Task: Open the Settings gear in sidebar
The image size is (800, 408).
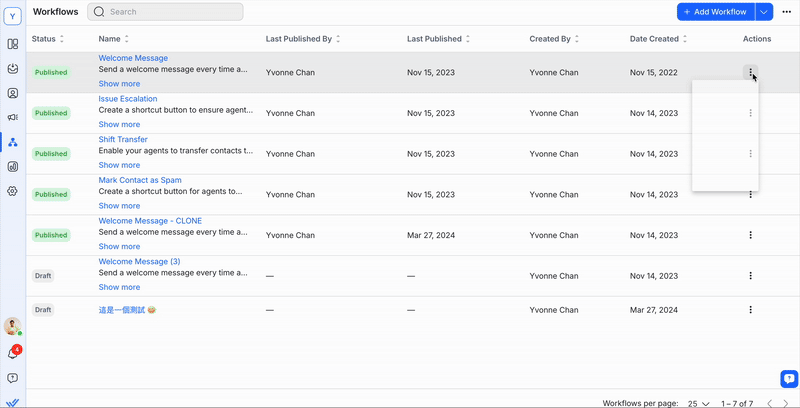Action: coord(13,190)
